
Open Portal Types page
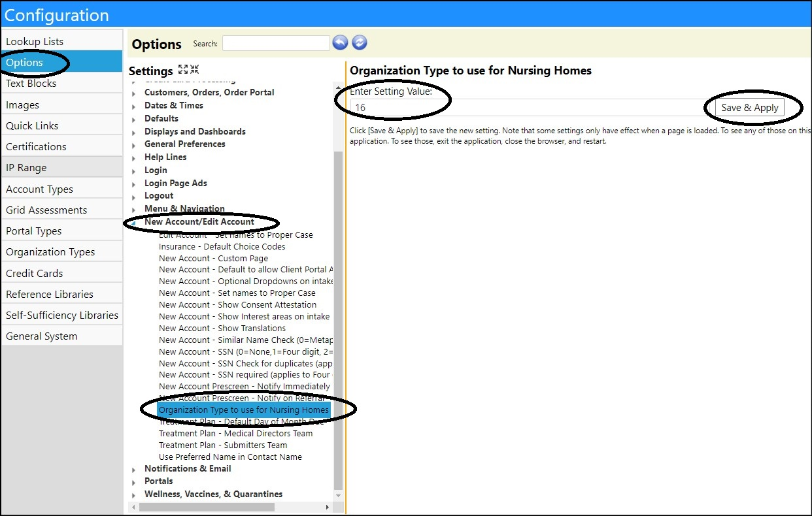point(61,231)
